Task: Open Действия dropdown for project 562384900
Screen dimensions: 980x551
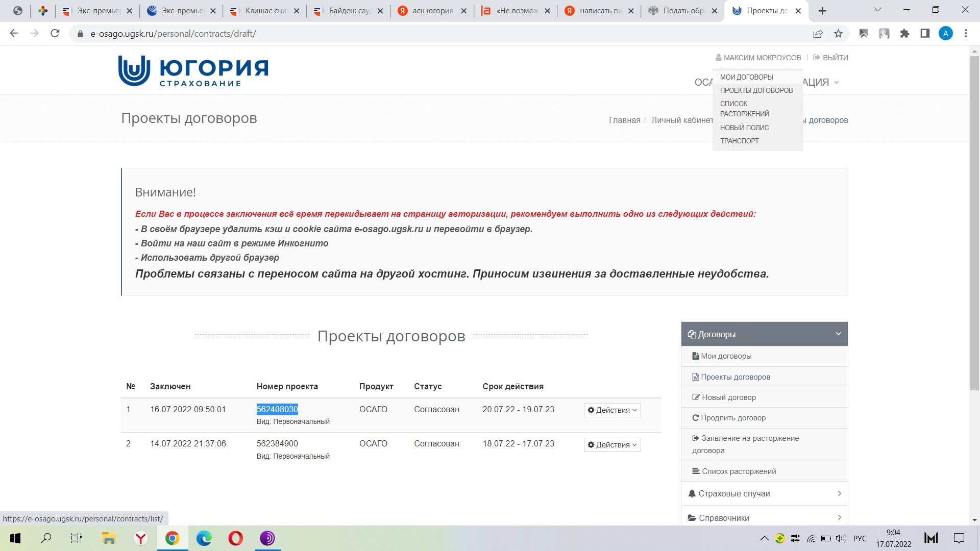Action: [612, 445]
